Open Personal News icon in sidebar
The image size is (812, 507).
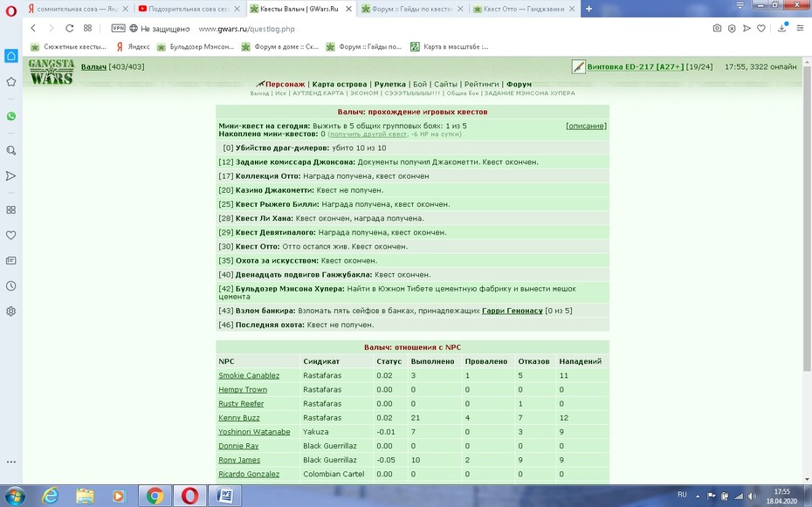[x=10, y=261]
